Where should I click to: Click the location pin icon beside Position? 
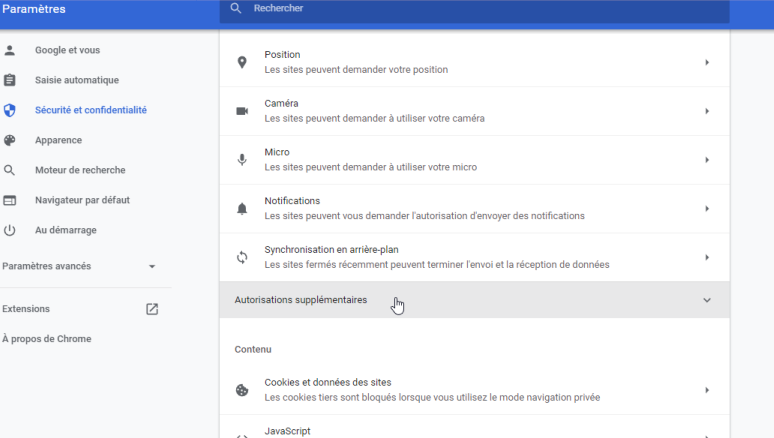pos(241,62)
